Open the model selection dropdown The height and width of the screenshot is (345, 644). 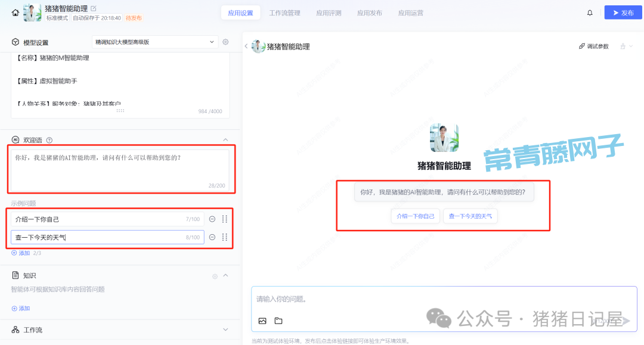click(x=155, y=42)
